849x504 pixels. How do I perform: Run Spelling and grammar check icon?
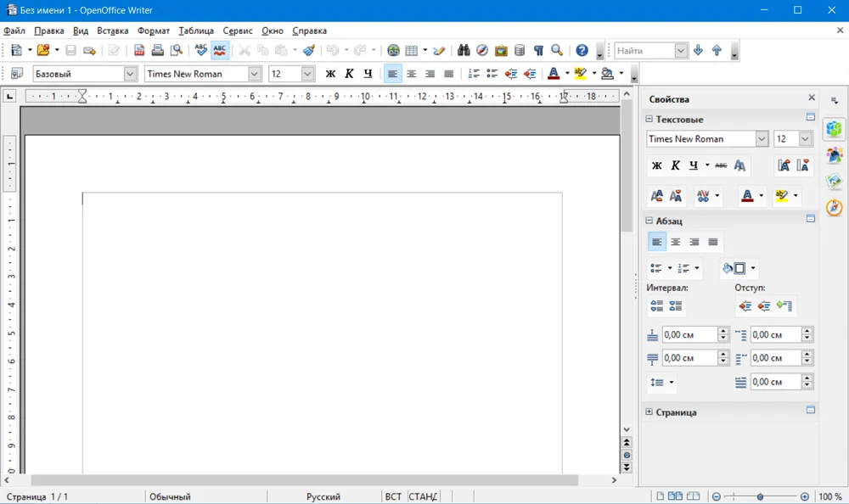[201, 50]
